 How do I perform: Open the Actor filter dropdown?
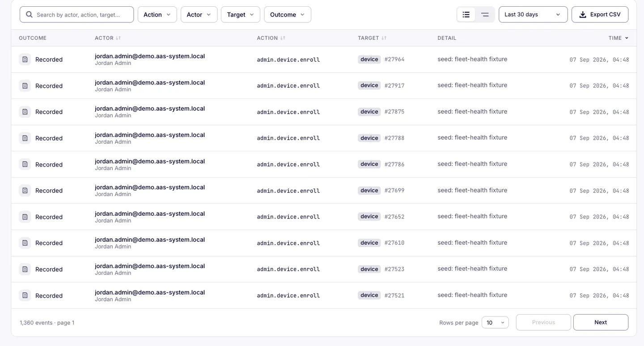pyautogui.click(x=199, y=15)
